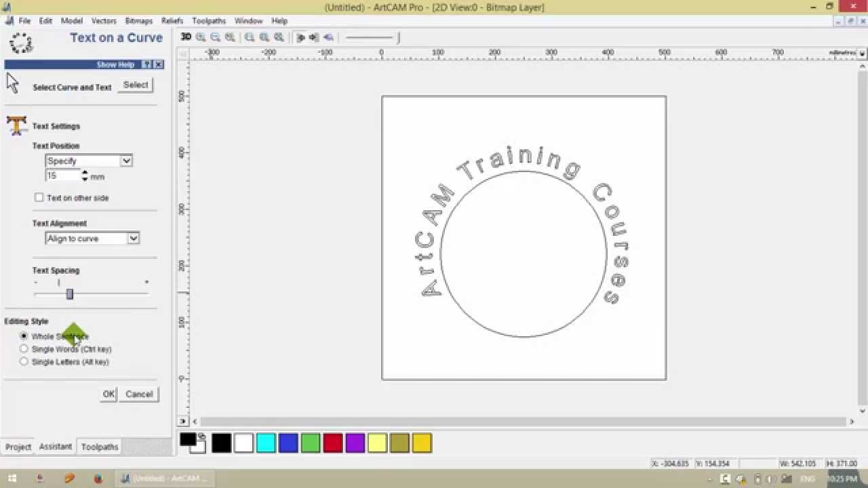Pick the cyan color swatch
868x488 pixels.
[266, 443]
